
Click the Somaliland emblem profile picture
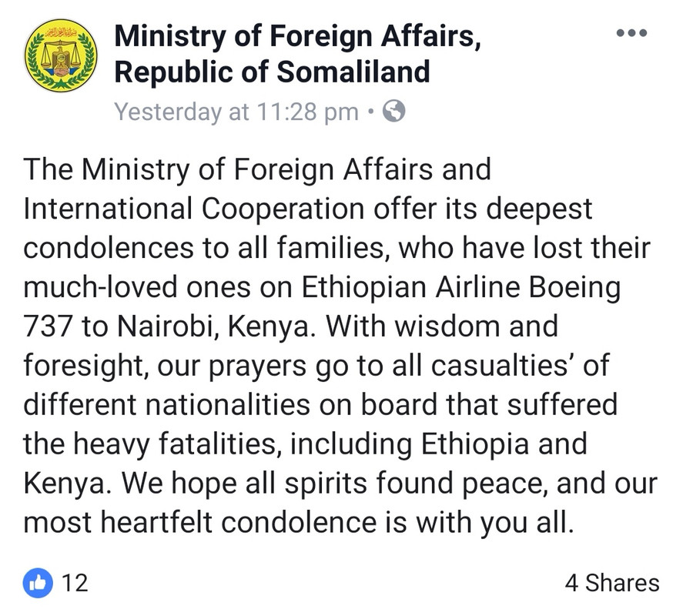point(61,55)
